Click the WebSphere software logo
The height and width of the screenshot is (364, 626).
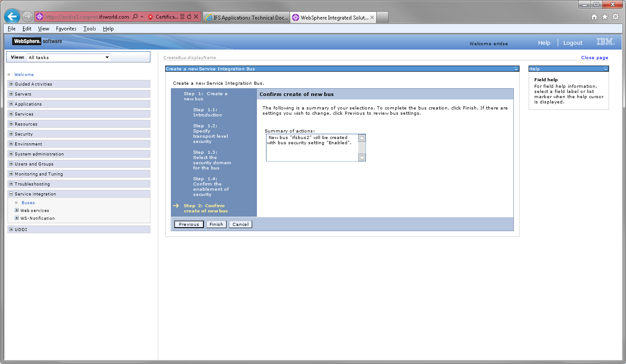pos(37,41)
